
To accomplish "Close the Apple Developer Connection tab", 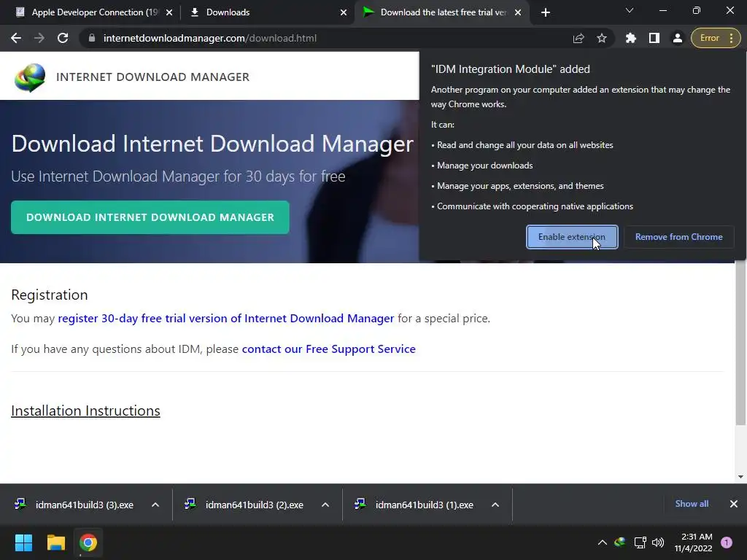I will pos(169,12).
